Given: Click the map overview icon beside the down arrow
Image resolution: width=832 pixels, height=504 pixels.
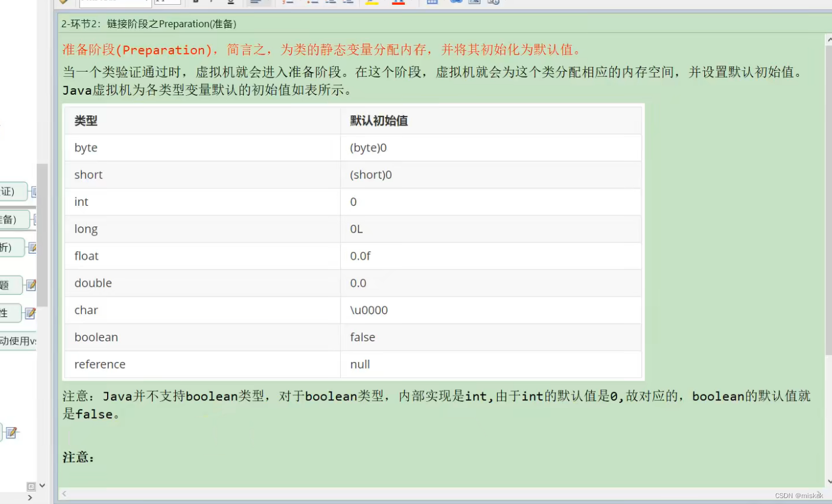Looking at the screenshot, I should pyautogui.click(x=31, y=486).
